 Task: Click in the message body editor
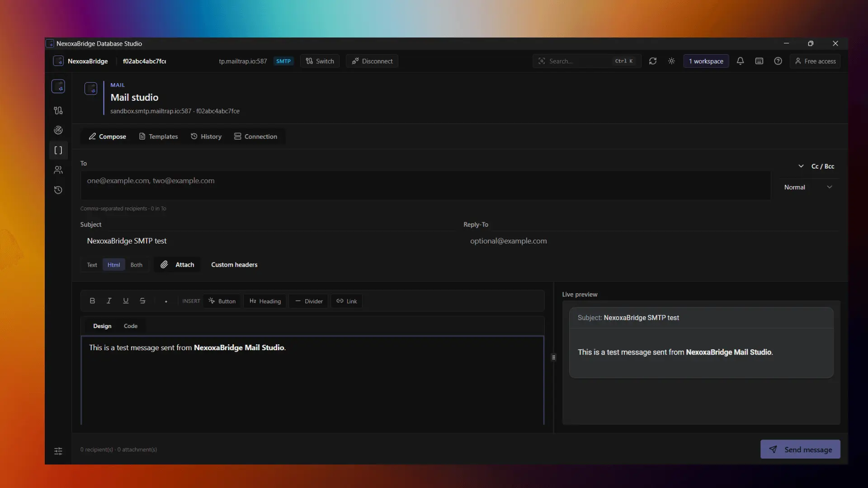coord(312,380)
